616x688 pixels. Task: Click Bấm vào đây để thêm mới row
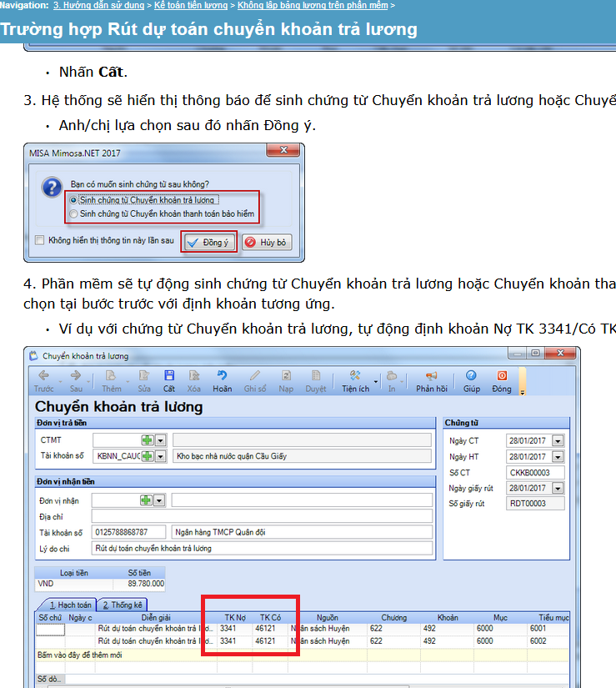pos(303,655)
